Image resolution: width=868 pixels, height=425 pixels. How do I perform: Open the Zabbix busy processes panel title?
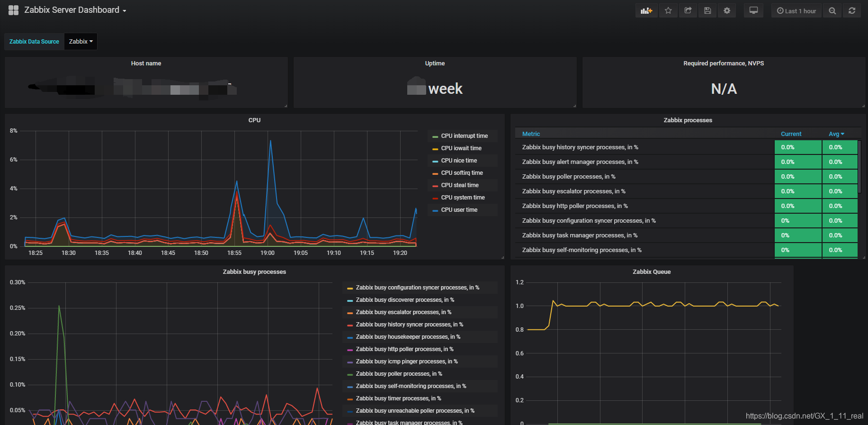click(254, 272)
